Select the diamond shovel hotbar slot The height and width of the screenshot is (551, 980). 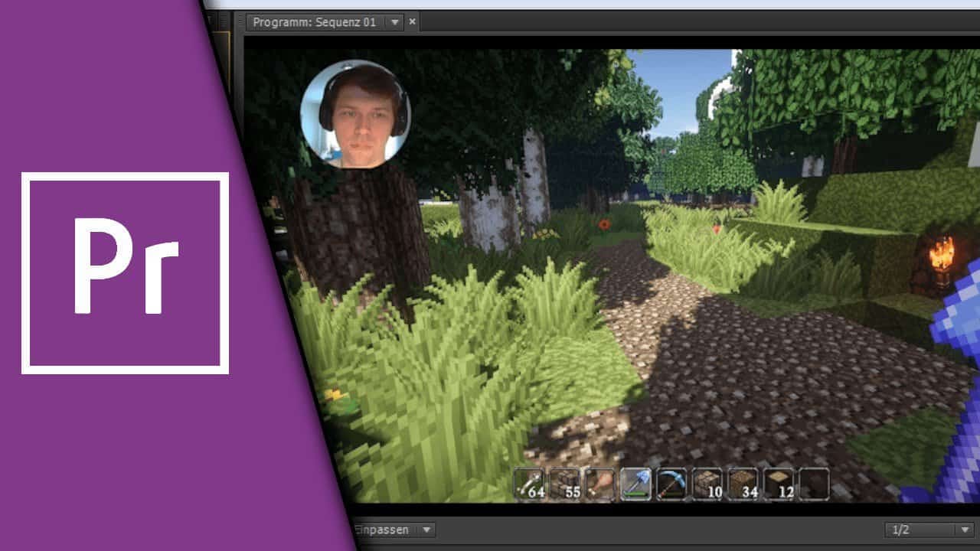pyautogui.click(x=636, y=484)
